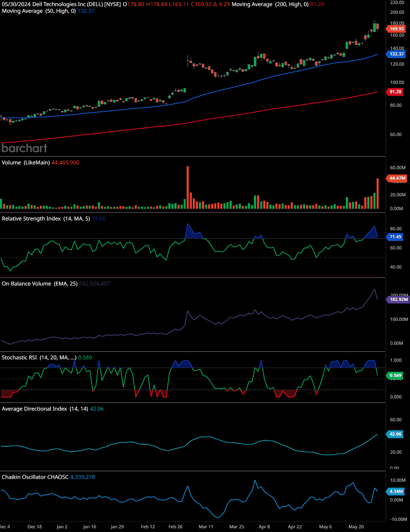
Task: Click the May 6 date on the time axis
Action: [x=325, y=527]
